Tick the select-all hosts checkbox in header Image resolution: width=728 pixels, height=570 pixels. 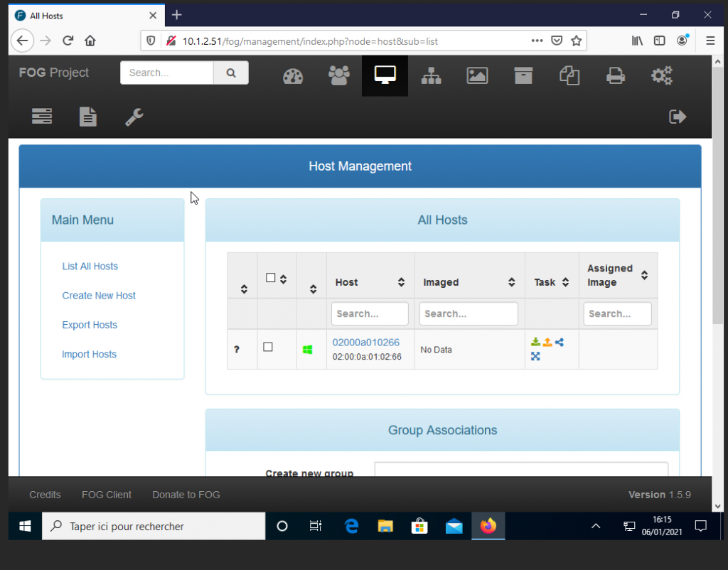click(271, 278)
